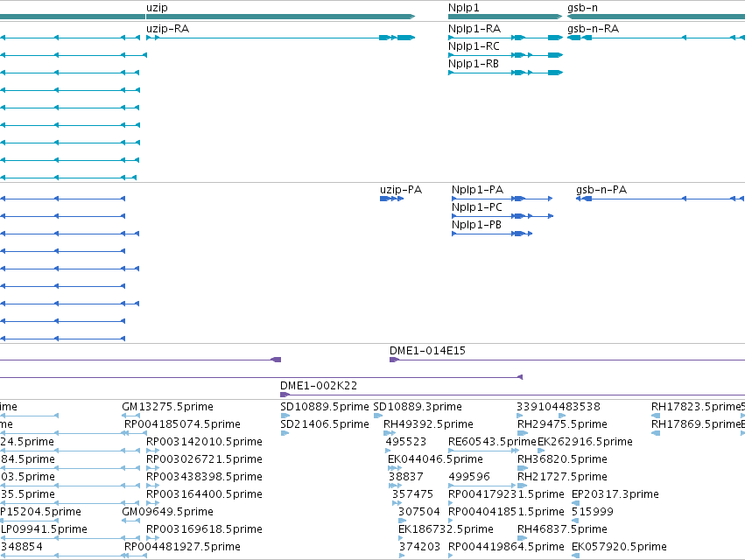Select EST GM13275.5prime
Image resolution: width=745 pixels, height=560 pixels.
[168, 407]
